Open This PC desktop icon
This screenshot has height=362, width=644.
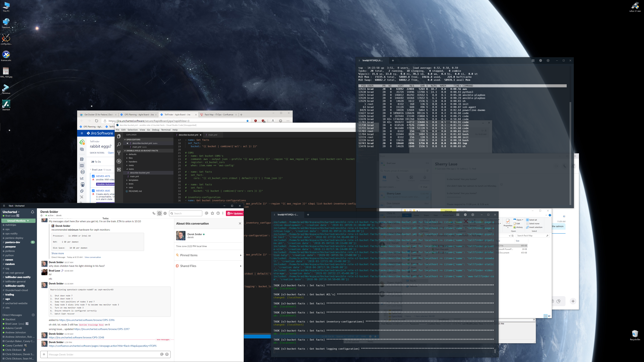pos(6,7)
